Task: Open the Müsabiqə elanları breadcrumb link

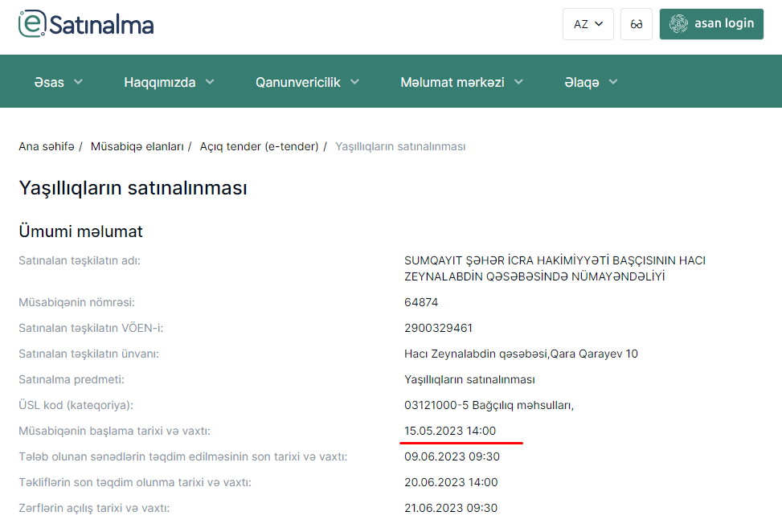Action: click(137, 146)
